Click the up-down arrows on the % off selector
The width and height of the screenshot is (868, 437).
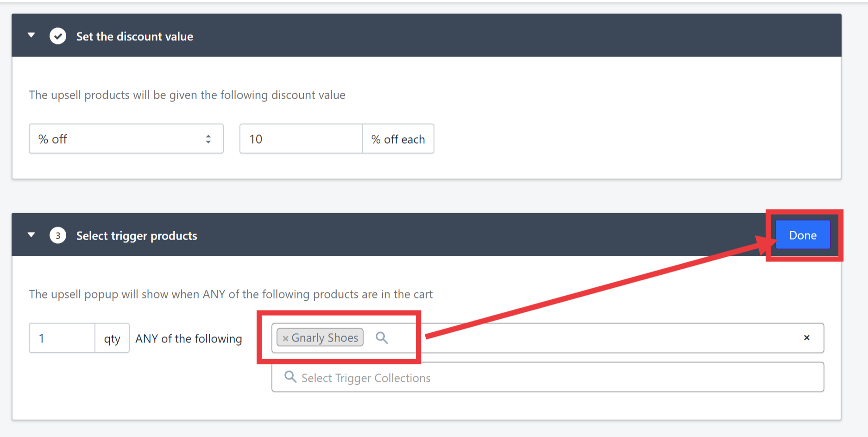pyautogui.click(x=208, y=139)
